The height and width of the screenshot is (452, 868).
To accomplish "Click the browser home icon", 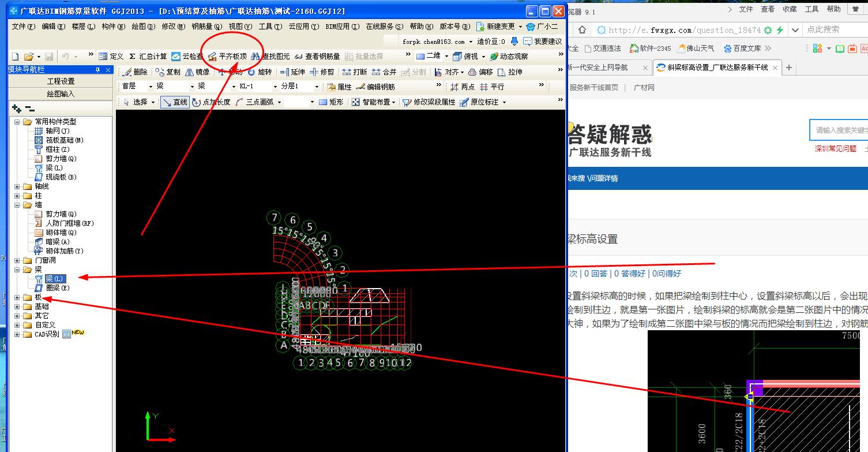I will click(x=582, y=30).
